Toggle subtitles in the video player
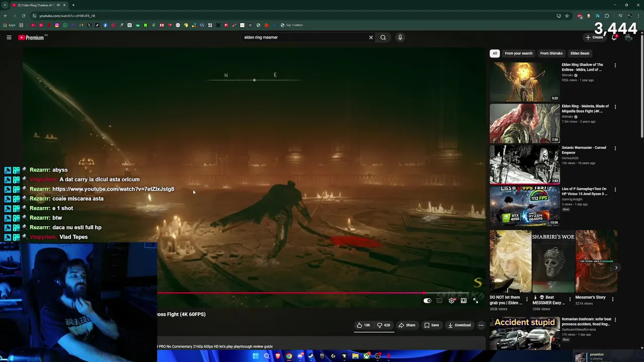 point(439,301)
